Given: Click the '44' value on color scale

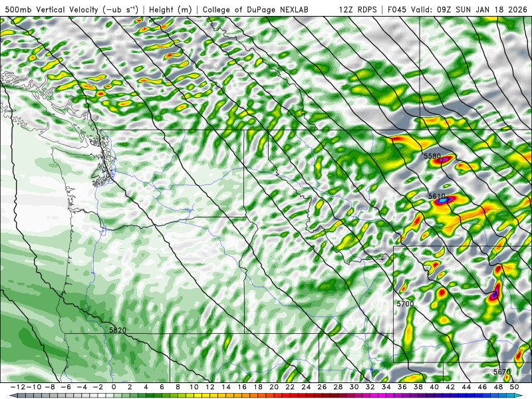Looking at the screenshot, I should click(466, 387).
